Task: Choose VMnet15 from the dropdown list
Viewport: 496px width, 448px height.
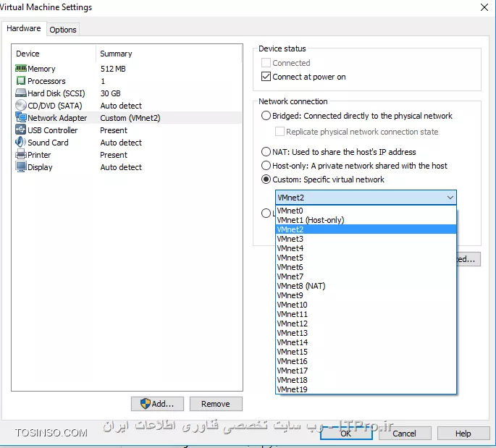Action: coord(366,352)
